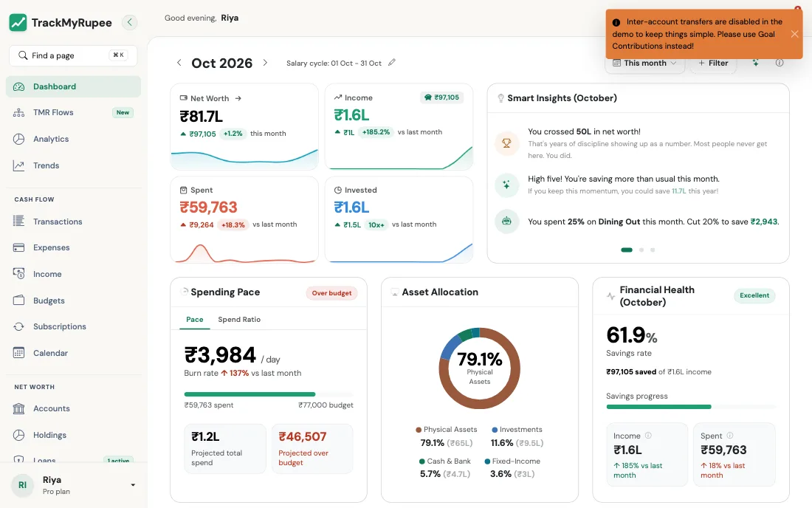The width and height of the screenshot is (812, 508).
Task: Click the Accounts bank building icon
Action: [18, 408]
